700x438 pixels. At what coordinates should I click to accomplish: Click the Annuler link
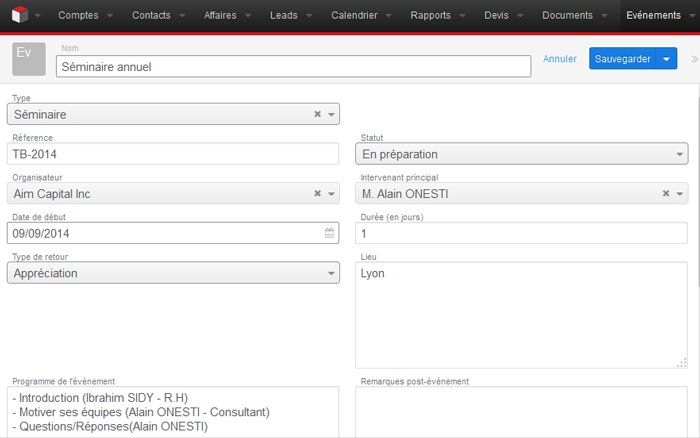click(559, 59)
